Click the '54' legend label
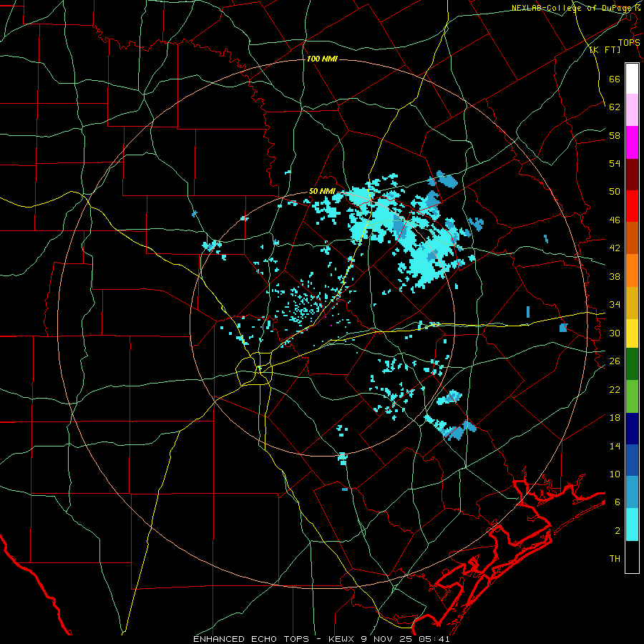The width and height of the screenshot is (644, 644). (x=615, y=163)
